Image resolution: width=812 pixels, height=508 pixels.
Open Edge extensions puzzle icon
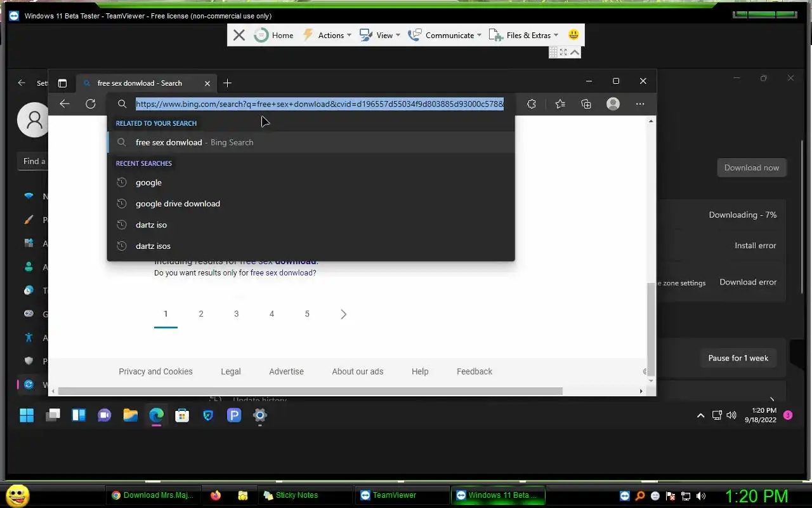pos(532,104)
